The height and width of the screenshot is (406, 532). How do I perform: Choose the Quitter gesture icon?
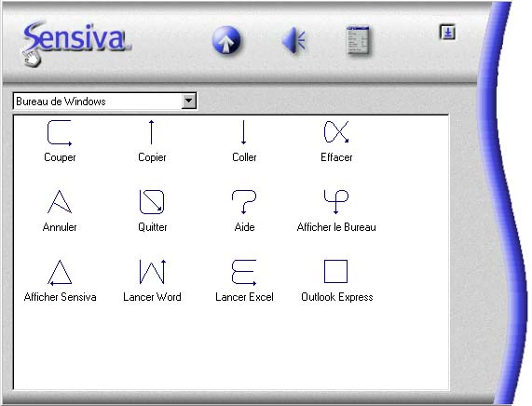[152, 202]
